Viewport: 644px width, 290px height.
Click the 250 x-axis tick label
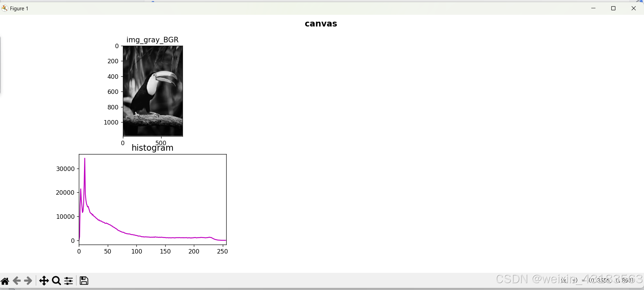(x=222, y=251)
